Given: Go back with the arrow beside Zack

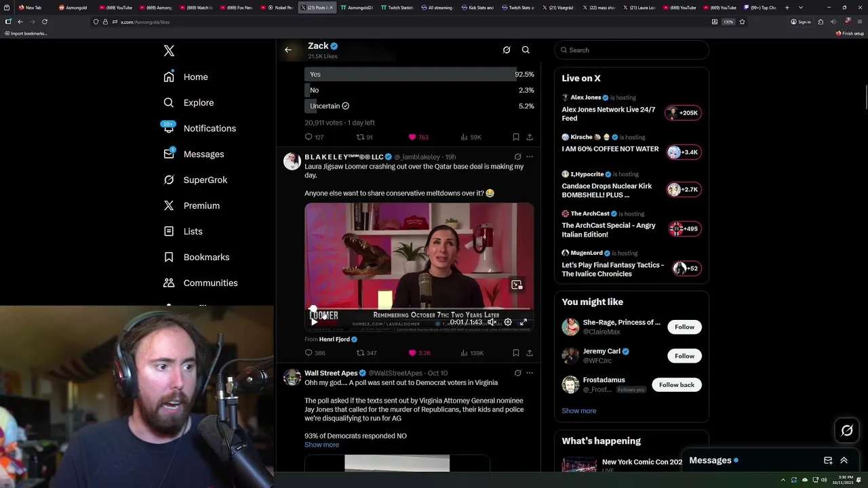Looking at the screenshot, I should tap(288, 50).
